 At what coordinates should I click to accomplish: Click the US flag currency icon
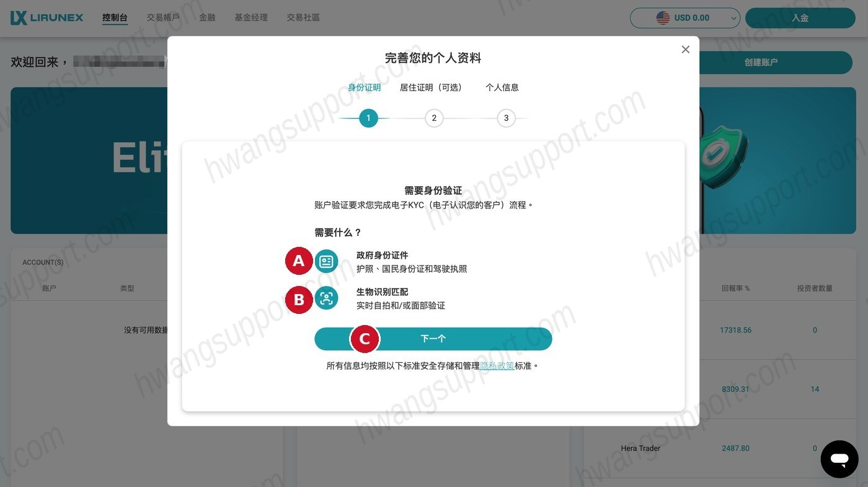click(663, 18)
